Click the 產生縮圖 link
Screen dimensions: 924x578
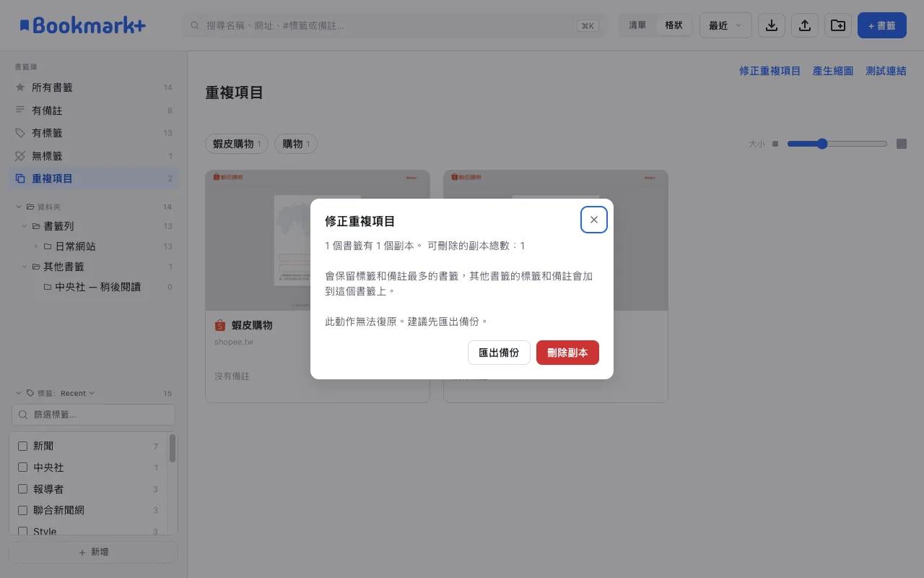point(833,71)
